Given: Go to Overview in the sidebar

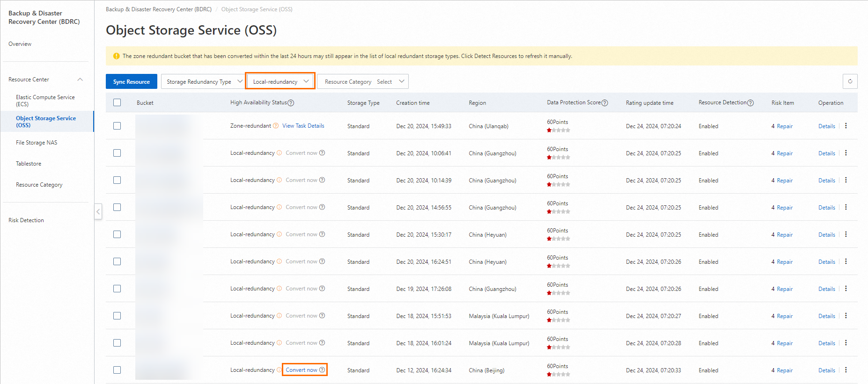Looking at the screenshot, I should (x=20, y=44).
